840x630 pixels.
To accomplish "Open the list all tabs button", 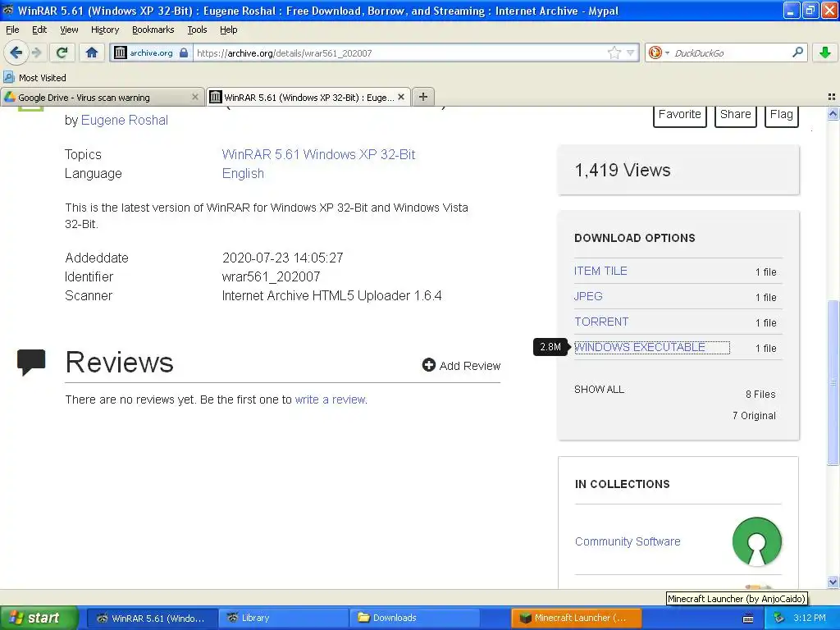I will [832, 97].
